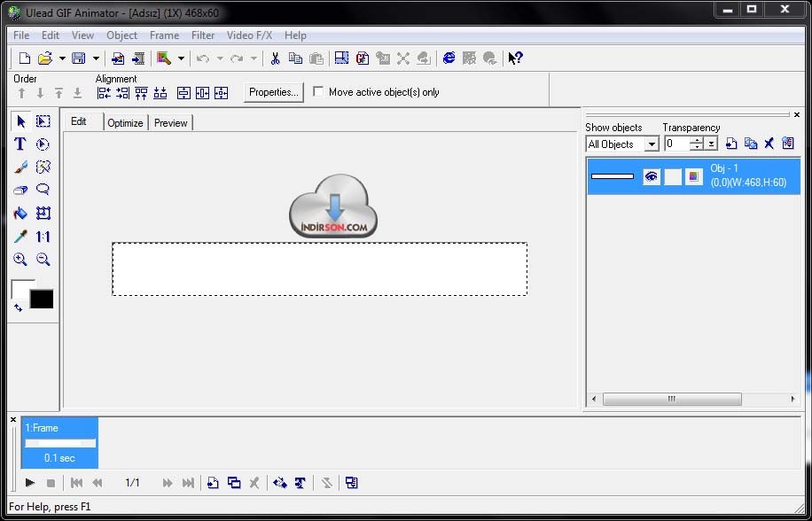Select the Eyedropper tool
The height and width of the screenshot is (521, 812).
pos(20,237)
